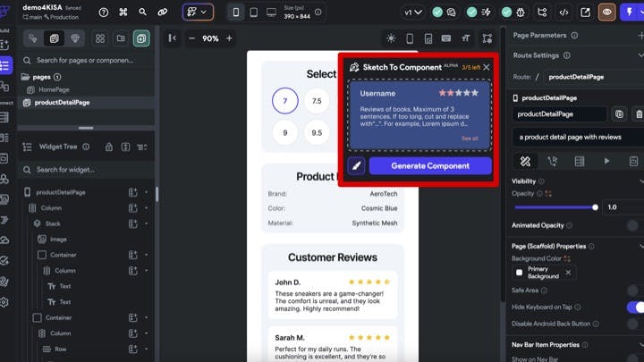Click the add folder icon

tap(121, 38)
